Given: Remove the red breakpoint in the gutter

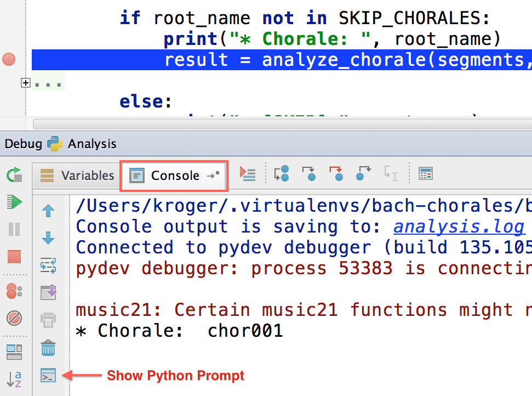Looking at the screenshot, I should [x=9, y=59].
